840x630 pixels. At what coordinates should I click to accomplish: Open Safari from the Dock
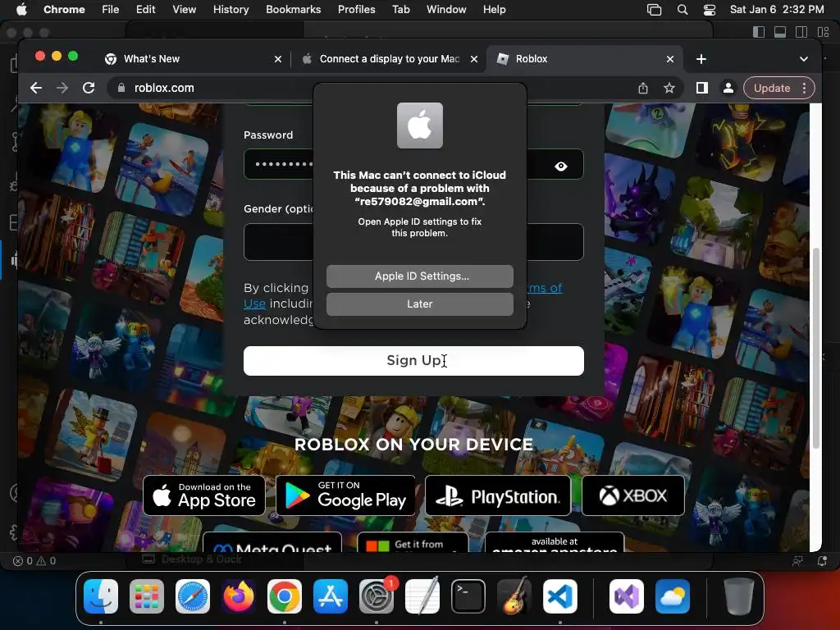(193, 596)
